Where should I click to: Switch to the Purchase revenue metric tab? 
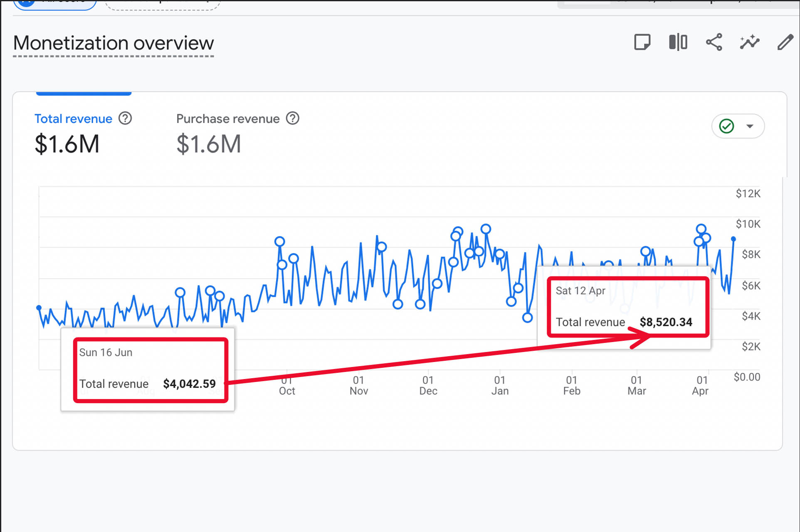(x=227, y=119)
